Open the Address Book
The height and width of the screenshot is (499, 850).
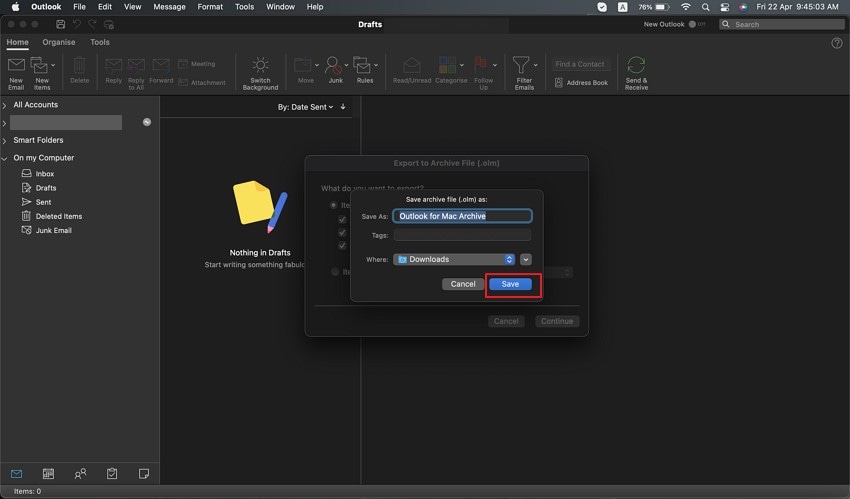point(581,82)
